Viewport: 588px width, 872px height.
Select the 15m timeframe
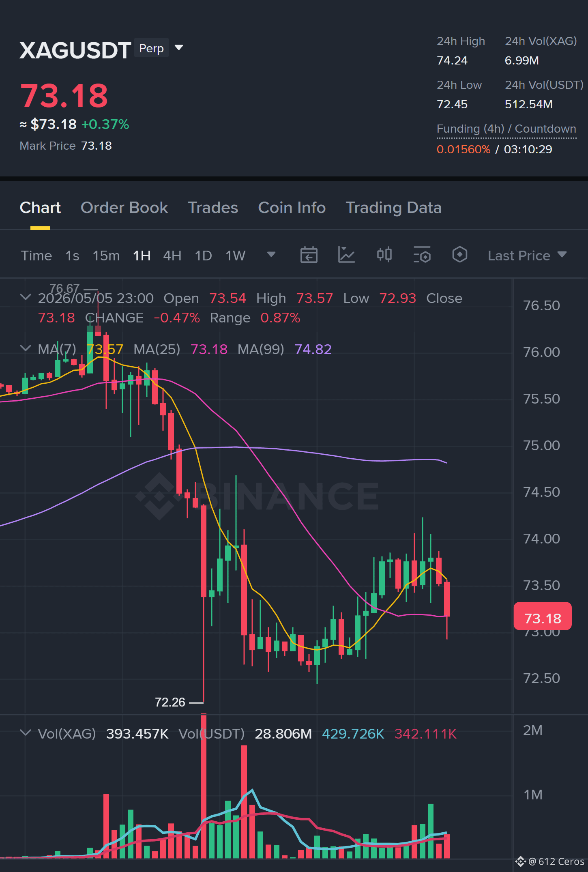coord(106,256)
